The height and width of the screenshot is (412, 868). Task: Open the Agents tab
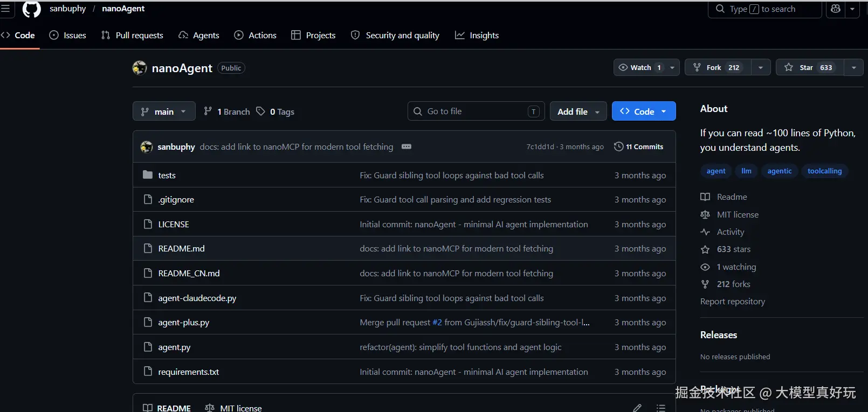[x=199, y=35]
